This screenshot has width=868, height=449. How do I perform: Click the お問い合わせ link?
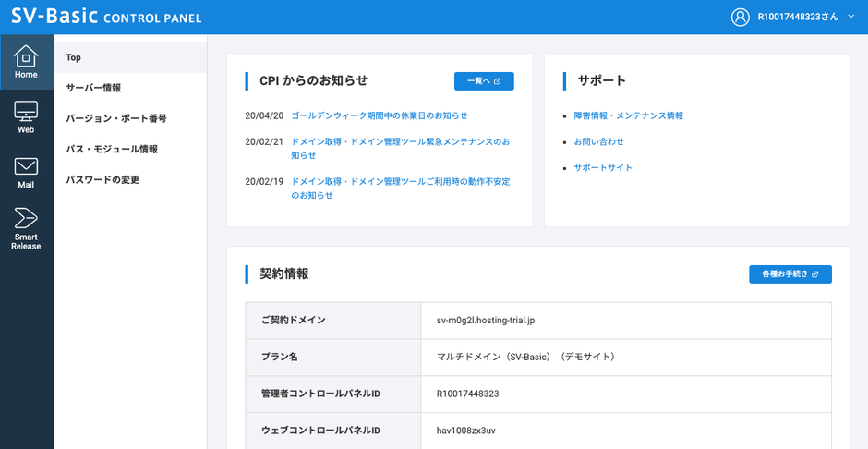tap(598, 141)
